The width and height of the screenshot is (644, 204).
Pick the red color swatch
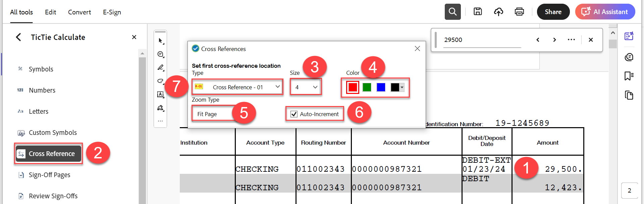pyautogui.click(x=353, y=87)
